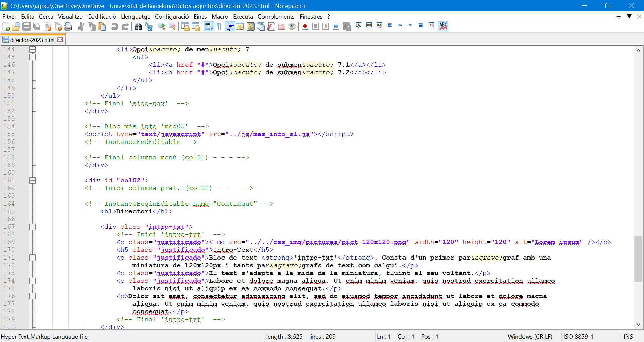Open the Document Map panel icon

click(250, 26)
